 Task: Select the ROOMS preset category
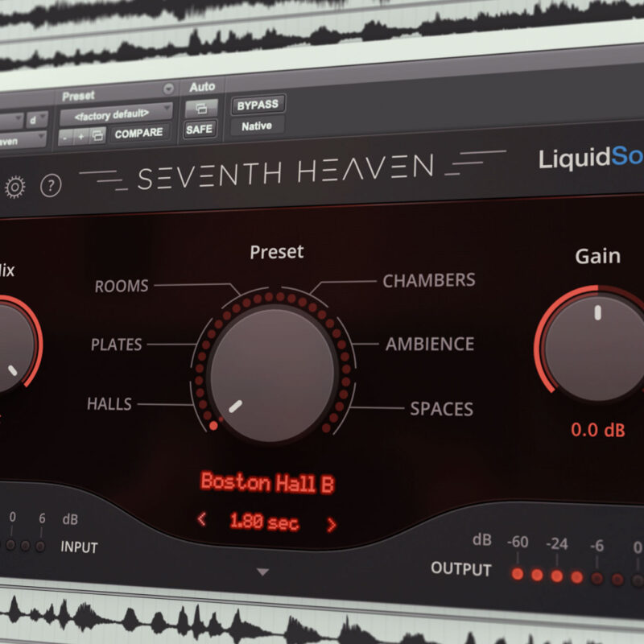[x=122, y=286]
